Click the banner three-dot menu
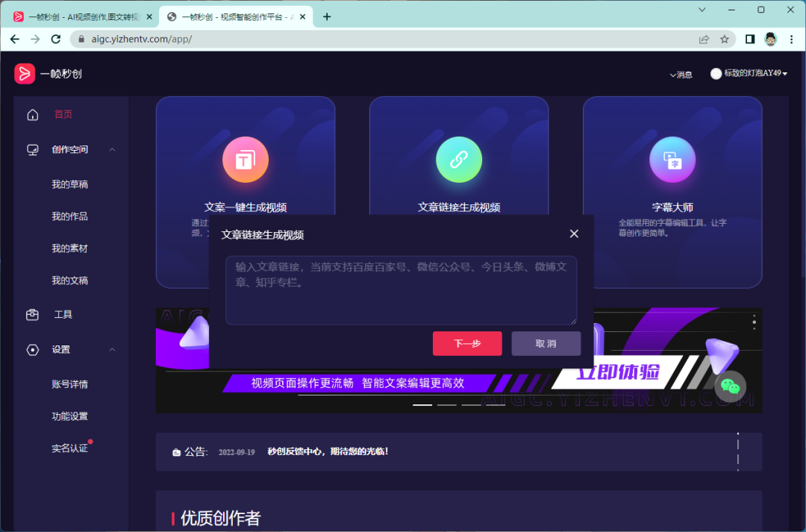806x532 pixels. [x=754, y=322]
